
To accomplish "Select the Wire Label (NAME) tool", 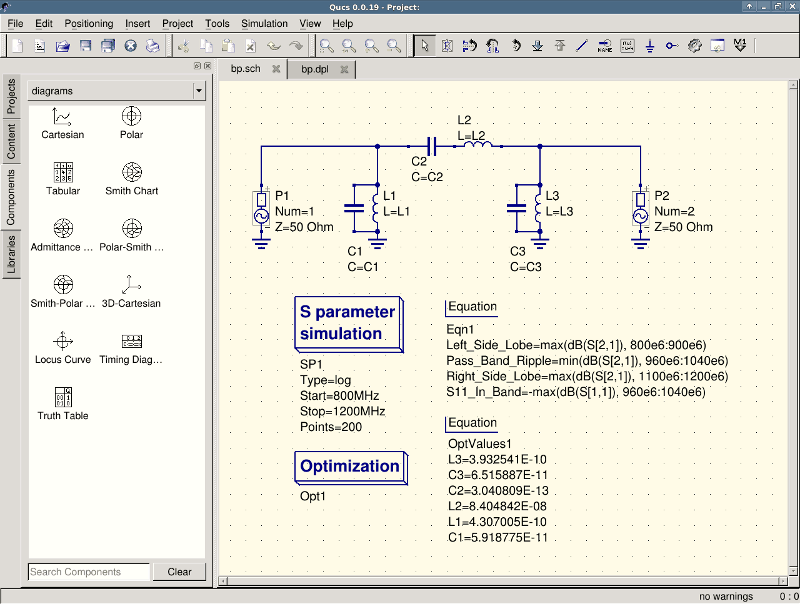I will 605,46.
